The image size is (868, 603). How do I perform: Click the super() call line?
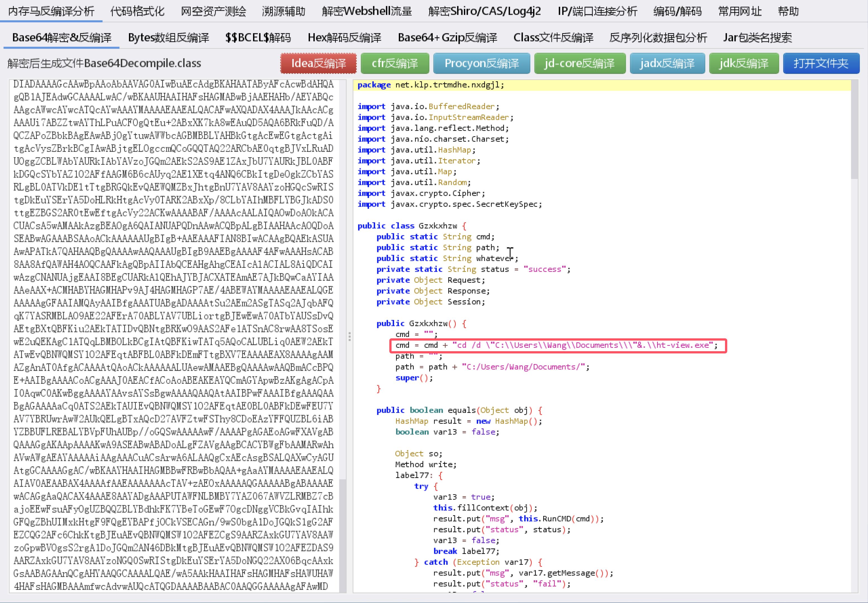pyautogui.click(x=414, y=378)
